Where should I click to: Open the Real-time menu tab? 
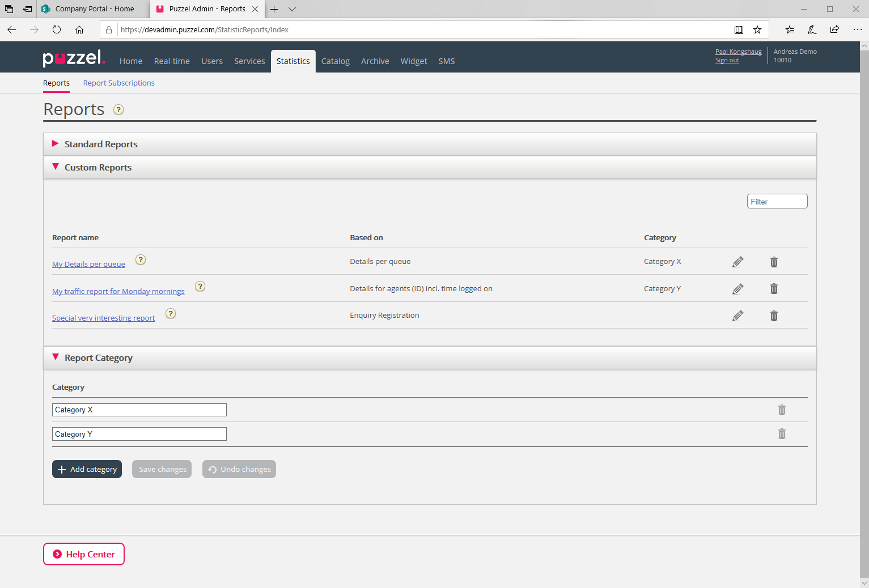pyautogui.click(x=172, y=61)
